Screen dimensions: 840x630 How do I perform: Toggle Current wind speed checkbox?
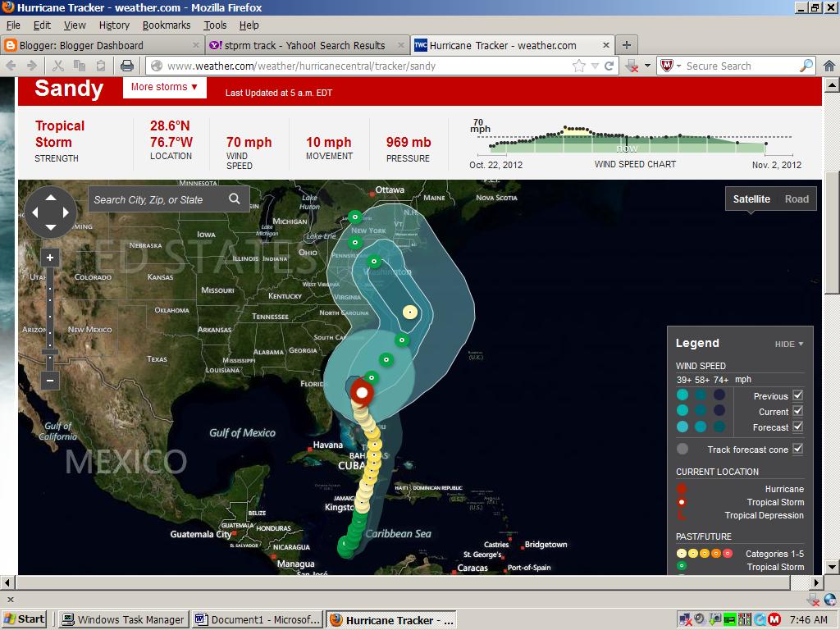pyautogui.click(x=797, y=411)
